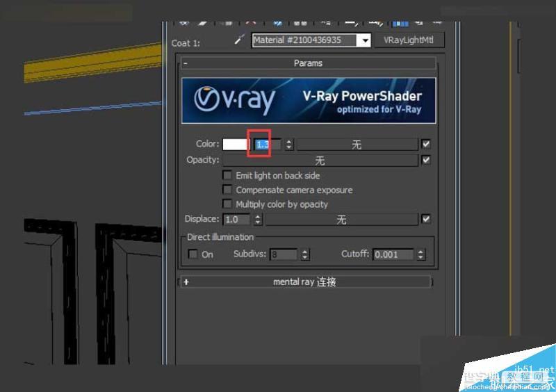This screenshot has width=556, height=392.
Task: Click the "Subdivs:" label
Action: [250, 254]
